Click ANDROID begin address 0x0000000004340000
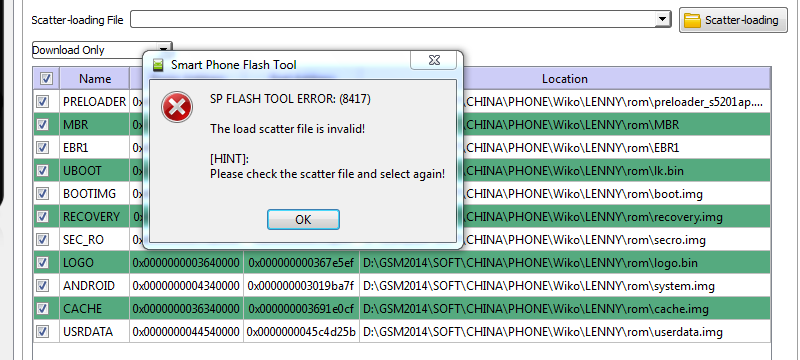800x360 pixels. pyautogui.click(x=186, y=286)
